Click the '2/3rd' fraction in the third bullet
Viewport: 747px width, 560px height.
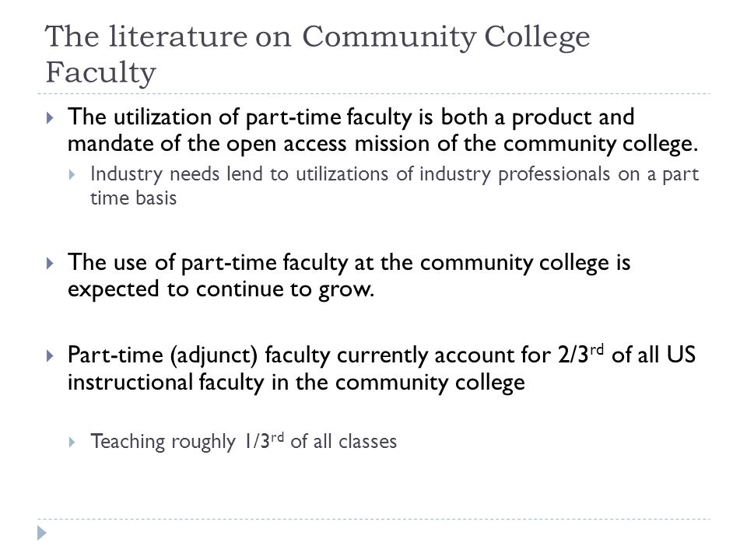[580, 355]
